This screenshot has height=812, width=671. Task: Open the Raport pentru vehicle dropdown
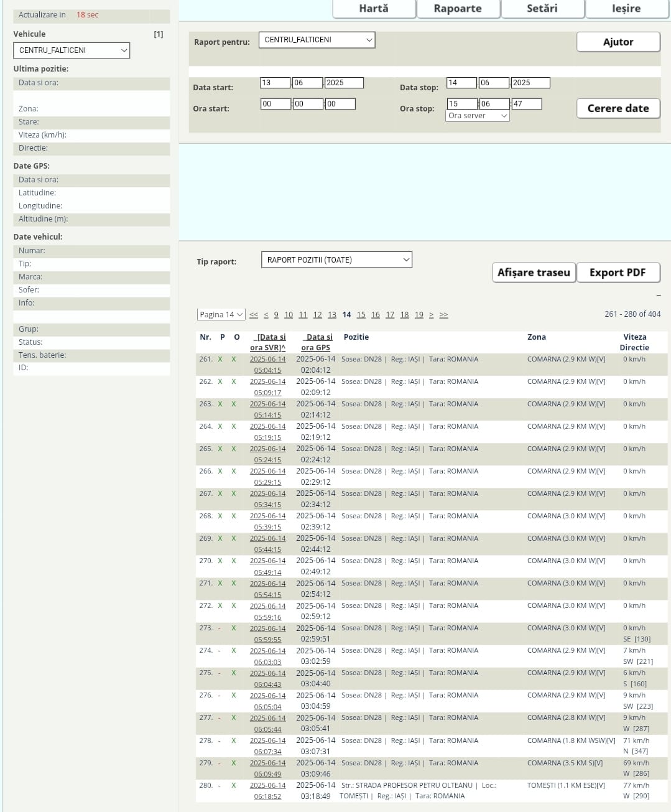tap(317, 40)
